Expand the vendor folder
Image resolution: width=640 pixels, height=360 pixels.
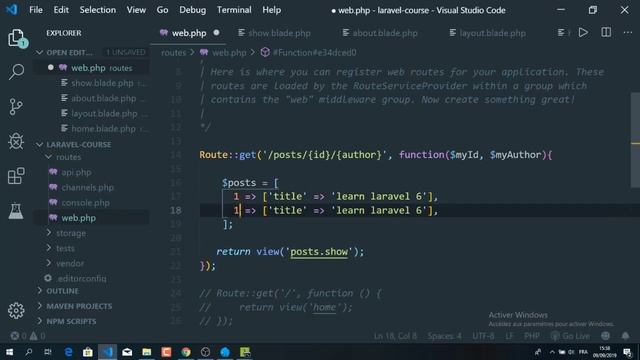pos(49,263)
